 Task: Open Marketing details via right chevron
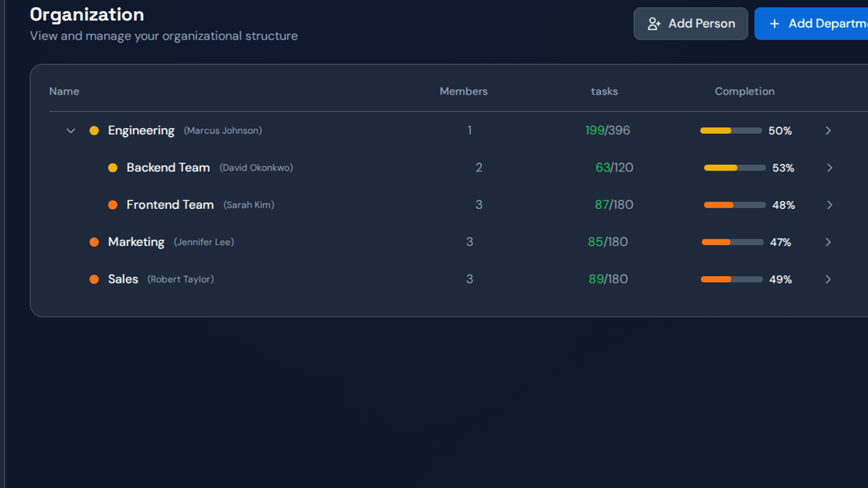(x=828, y=242)
